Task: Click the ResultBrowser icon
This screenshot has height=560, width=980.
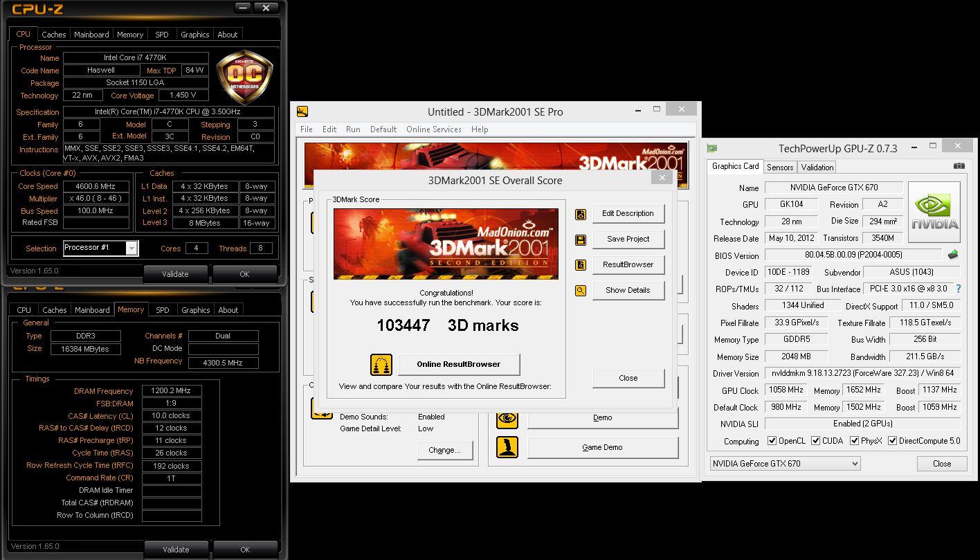Action: pyautogui.click(x=581, y=265)
